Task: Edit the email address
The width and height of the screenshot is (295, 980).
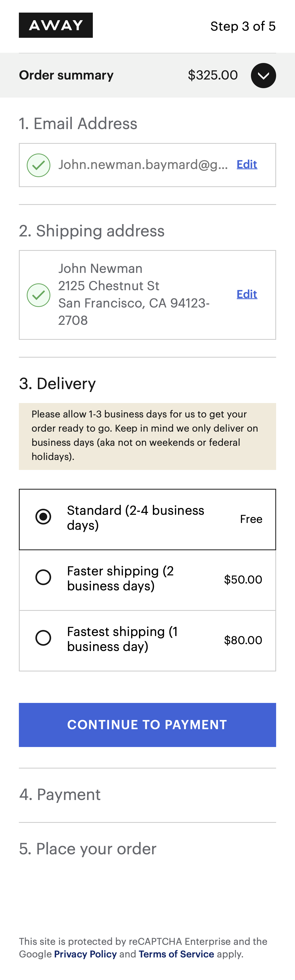Action: point(247,164)
